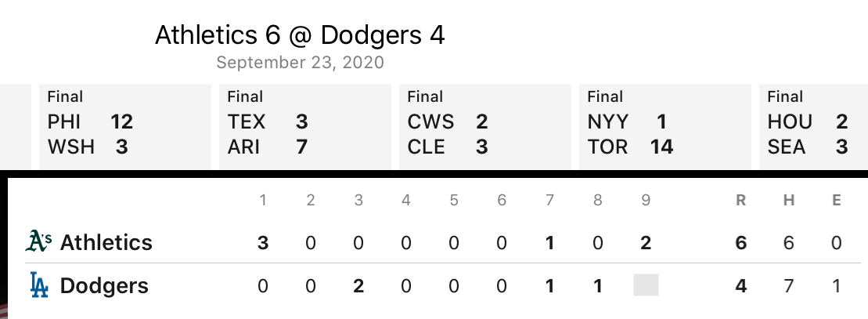Open the TEX vs ARI final score card
The height and width of the screenshot is (319, 868).
coord(305,126)
